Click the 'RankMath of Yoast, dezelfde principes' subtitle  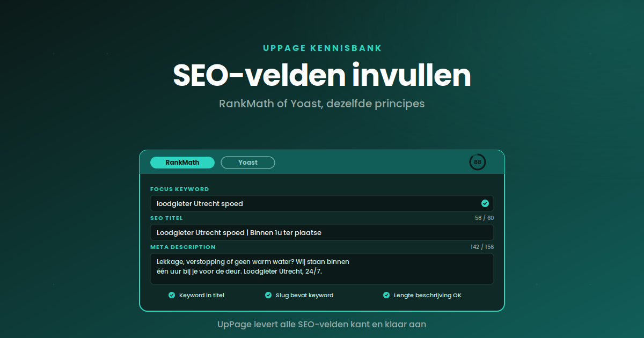(x=322, y=104)
